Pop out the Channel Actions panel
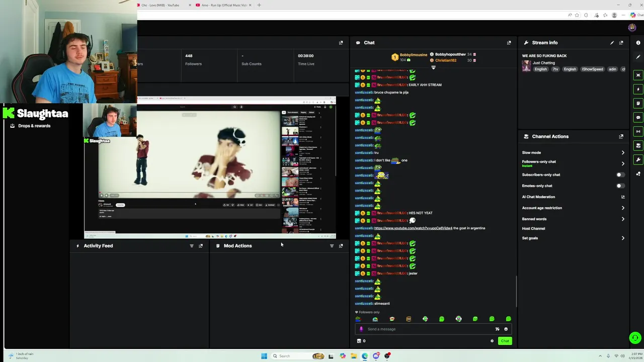This screenshot has height=362, width=644. [621, 136]
